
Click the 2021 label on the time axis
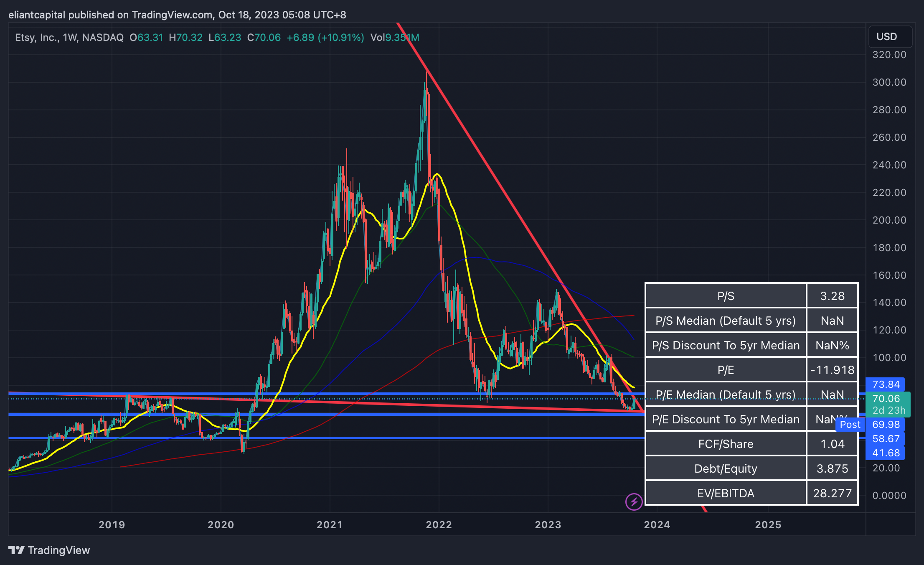pyautogui.click(x=329, y=525)
